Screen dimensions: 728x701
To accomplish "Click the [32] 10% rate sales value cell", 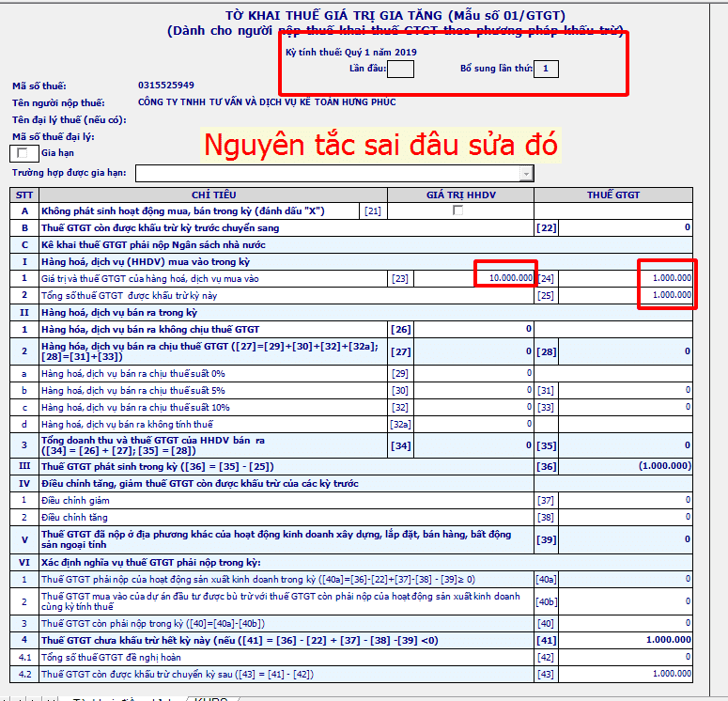I will (x=473, y=407).
